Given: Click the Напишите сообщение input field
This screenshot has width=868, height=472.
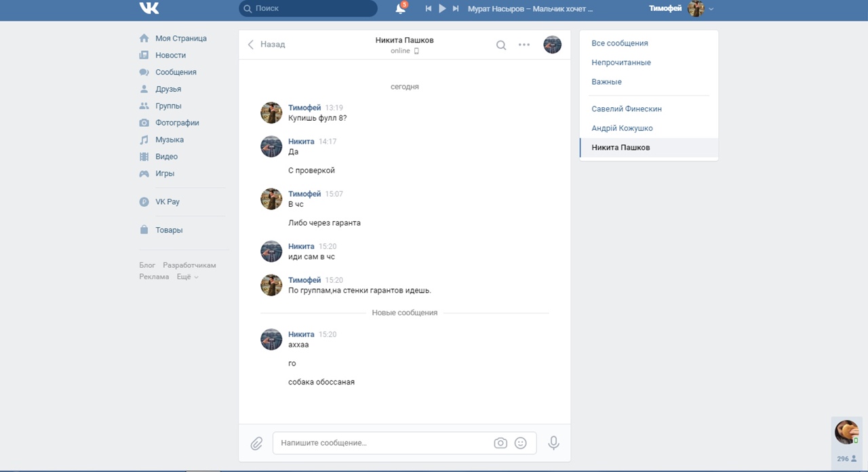Looking at the screenshot, I should (383, 443).
